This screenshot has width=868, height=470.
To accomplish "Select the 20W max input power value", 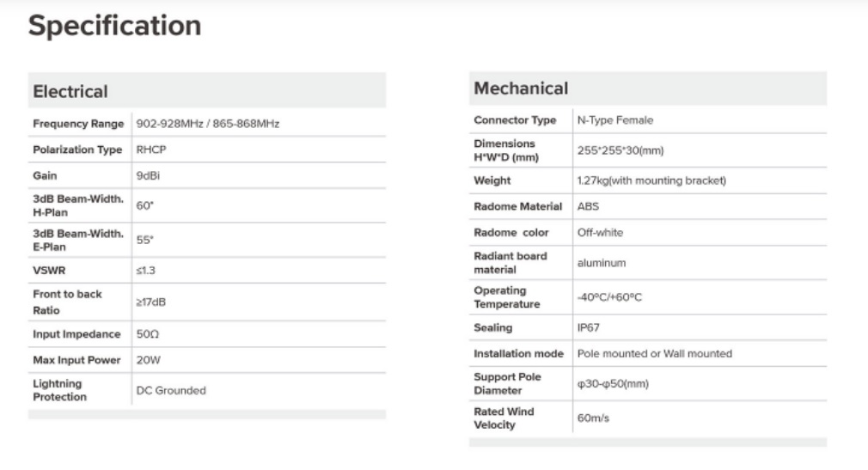I will pos(149,358).
